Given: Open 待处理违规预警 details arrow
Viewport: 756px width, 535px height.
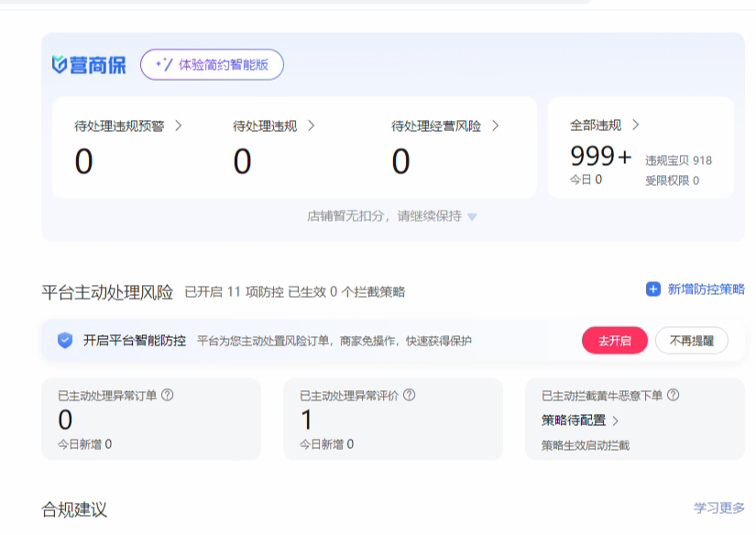Looking at the screenshot, I should [x=178, y=126].
